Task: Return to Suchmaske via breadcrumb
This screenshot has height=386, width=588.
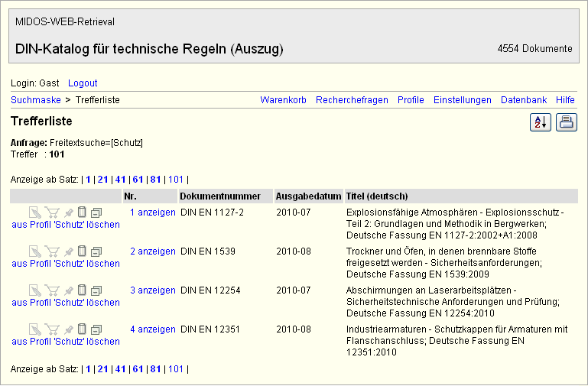Action: [x=36, y=100]
